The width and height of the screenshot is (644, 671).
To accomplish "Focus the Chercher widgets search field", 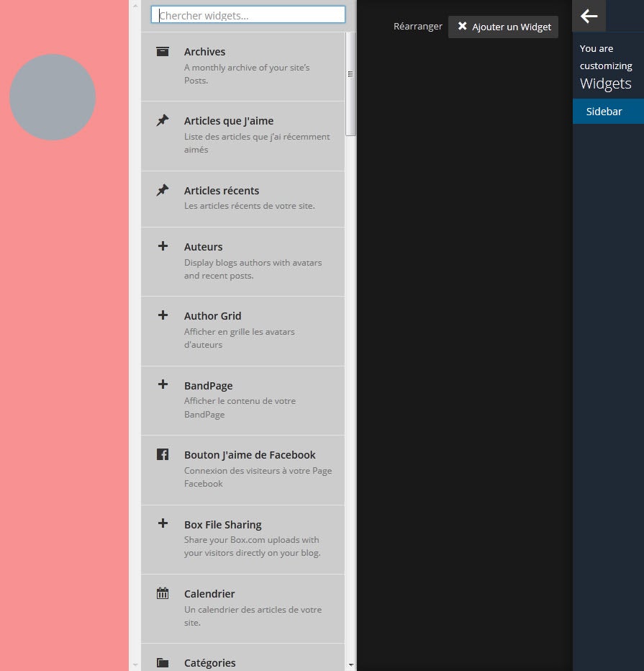I will pos(248,15).
